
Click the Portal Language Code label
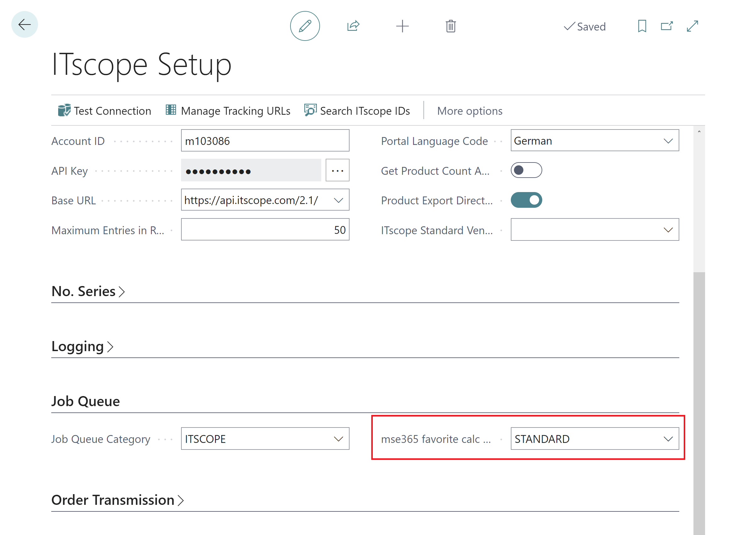pos(434,141)
